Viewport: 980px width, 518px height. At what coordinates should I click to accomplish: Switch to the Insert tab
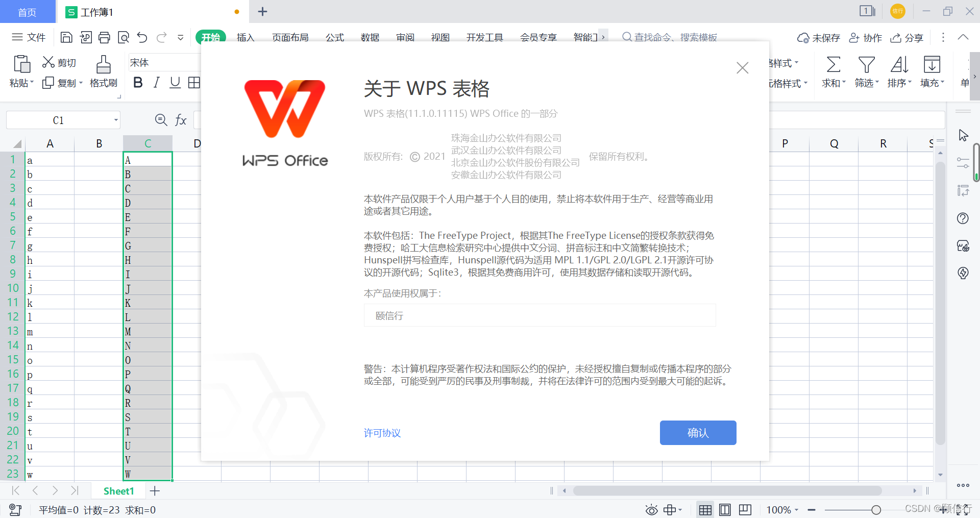246,37
